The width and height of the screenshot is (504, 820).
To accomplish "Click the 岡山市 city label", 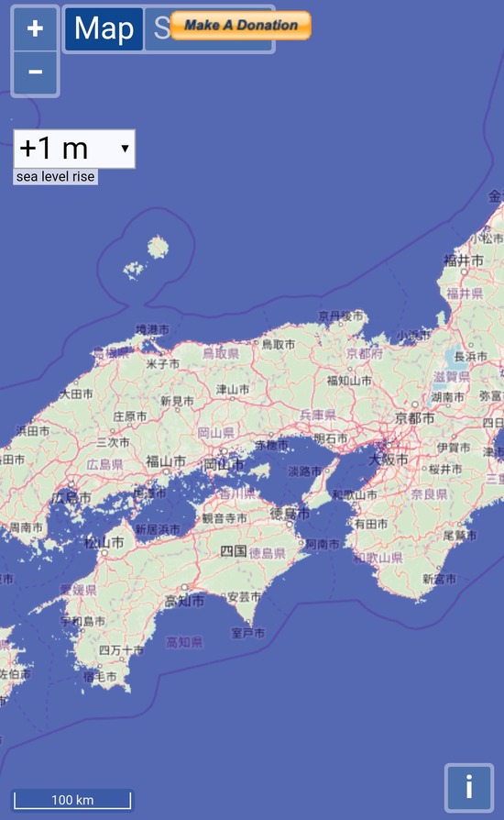I will 224,464.
